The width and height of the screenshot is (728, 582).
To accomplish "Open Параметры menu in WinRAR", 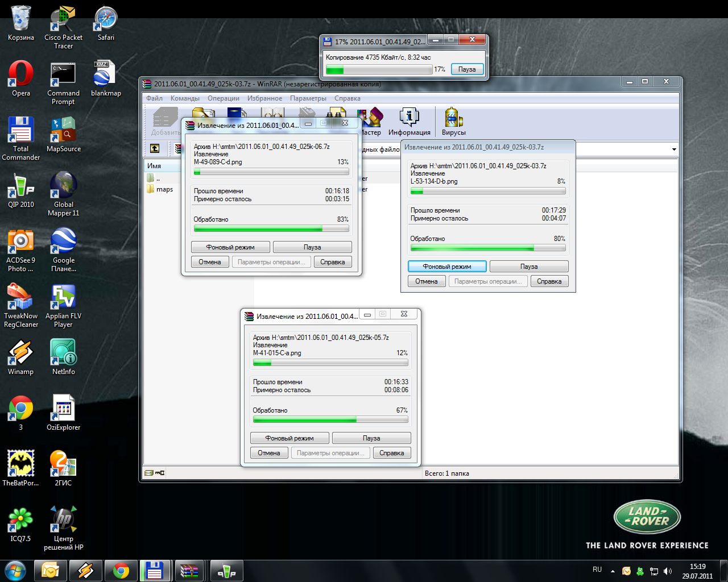I will tap(308, 98).
